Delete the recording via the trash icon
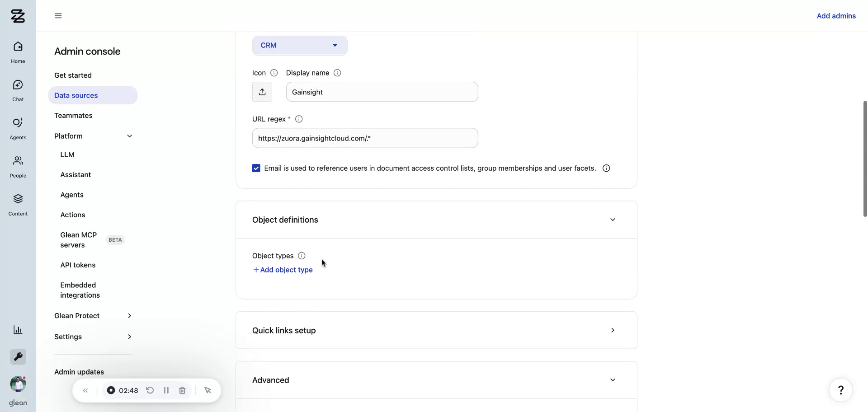 click(x=182, y=390)
